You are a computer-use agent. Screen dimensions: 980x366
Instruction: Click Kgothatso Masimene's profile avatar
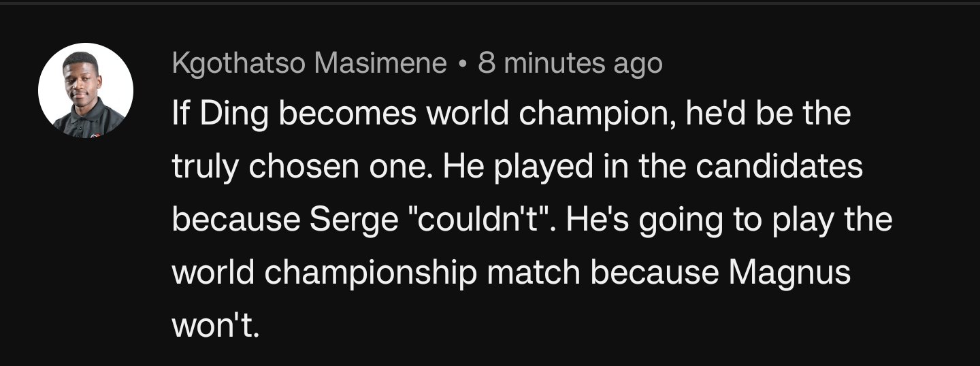click(x=86, y=90)
